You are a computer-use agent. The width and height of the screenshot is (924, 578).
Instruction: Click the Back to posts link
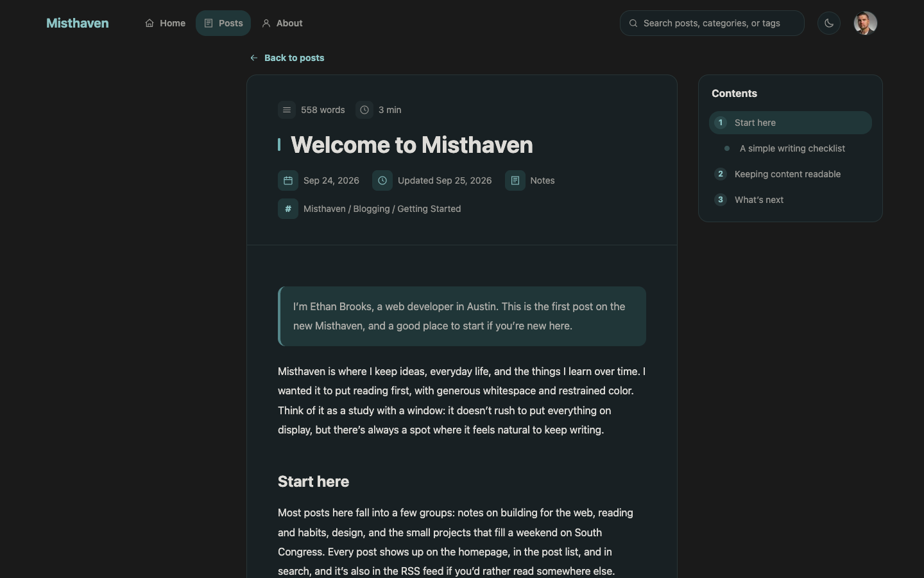[287, 58]
